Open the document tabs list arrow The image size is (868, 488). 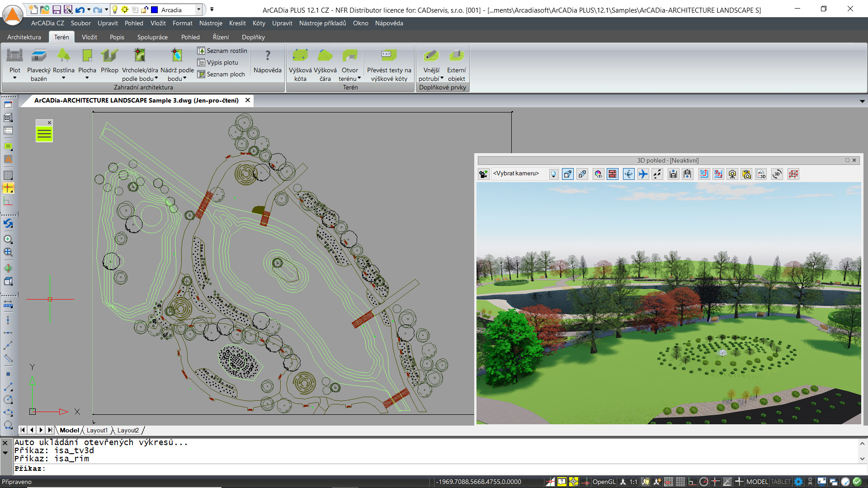coord(862,101)
